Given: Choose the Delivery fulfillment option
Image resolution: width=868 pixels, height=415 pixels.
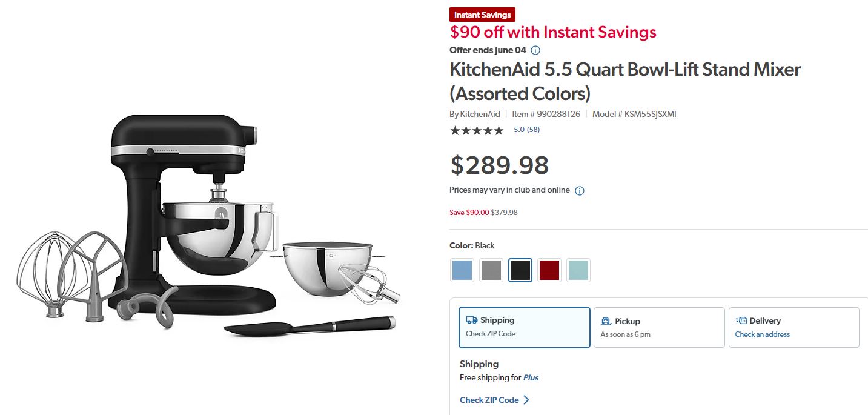Looking at the screenshot, I should tap(794, 327).
